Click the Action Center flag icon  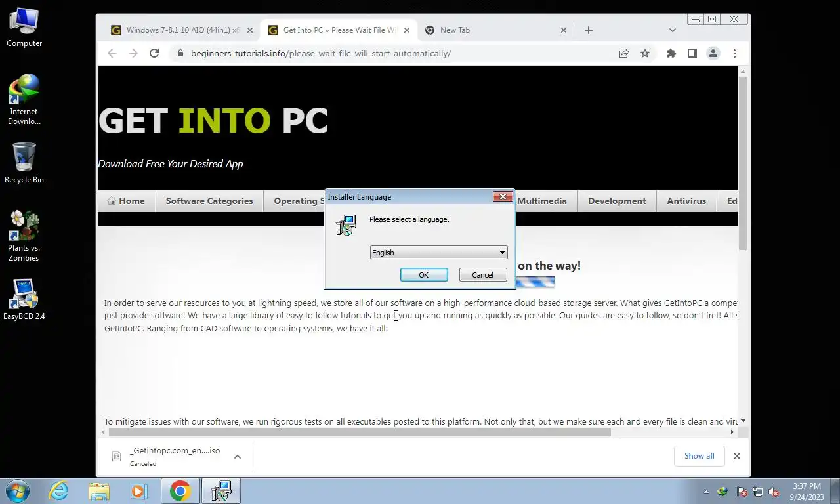742,492
